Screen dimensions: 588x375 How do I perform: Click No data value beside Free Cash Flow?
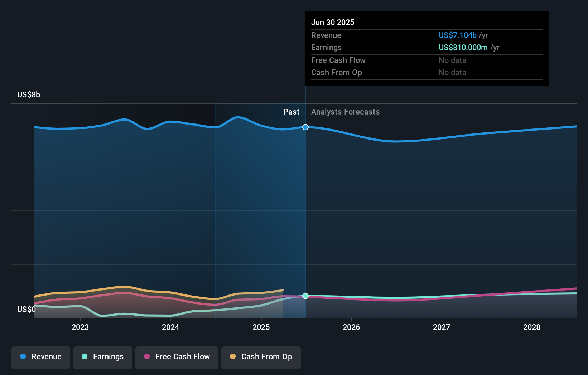pyautogui.click(x=453, y=60)
